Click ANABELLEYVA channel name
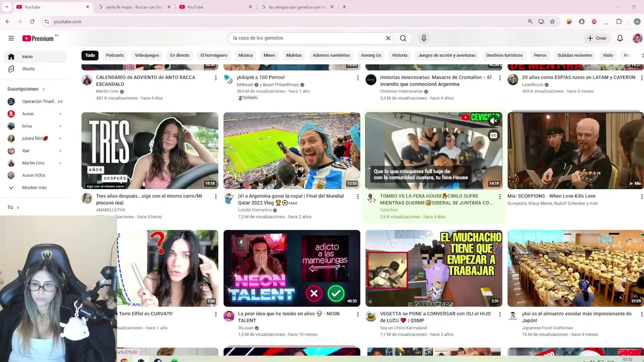This screenshot has width=644, height=362. tap(110, 210)
